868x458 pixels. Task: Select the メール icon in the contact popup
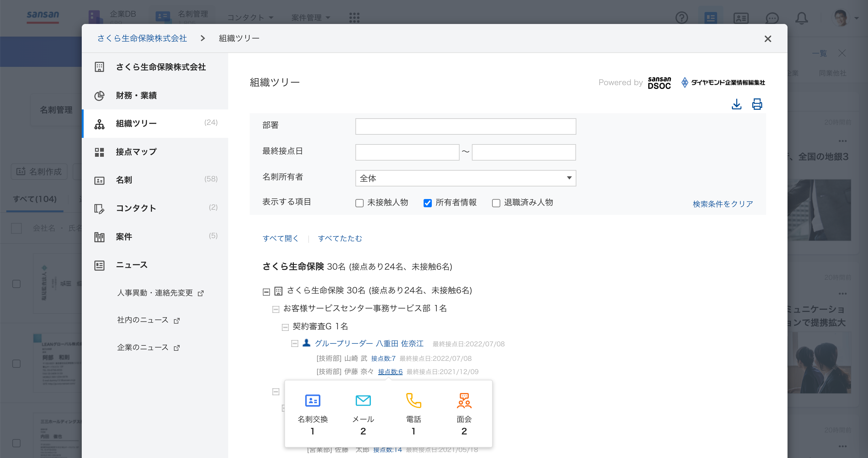point(363,401)
